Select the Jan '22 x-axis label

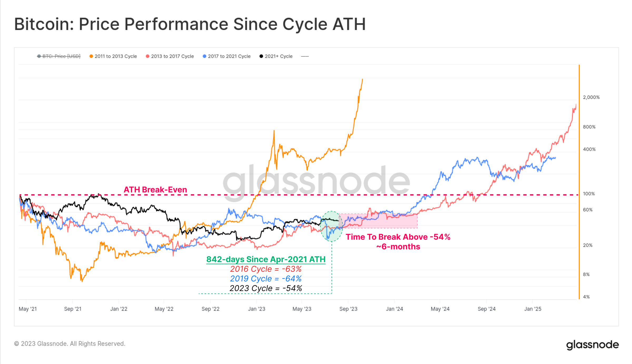point(118,309)
